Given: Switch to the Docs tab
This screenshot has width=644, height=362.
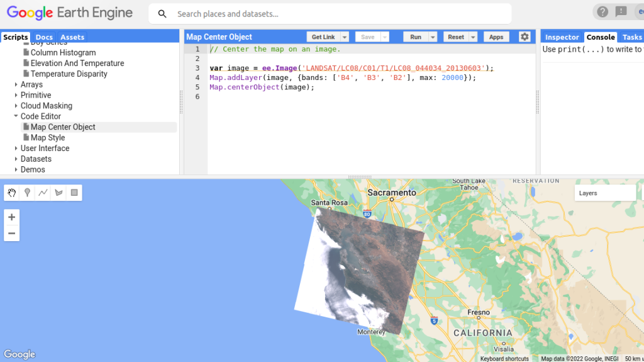Looking at the screenshot, I should click(x=44, y=37).
